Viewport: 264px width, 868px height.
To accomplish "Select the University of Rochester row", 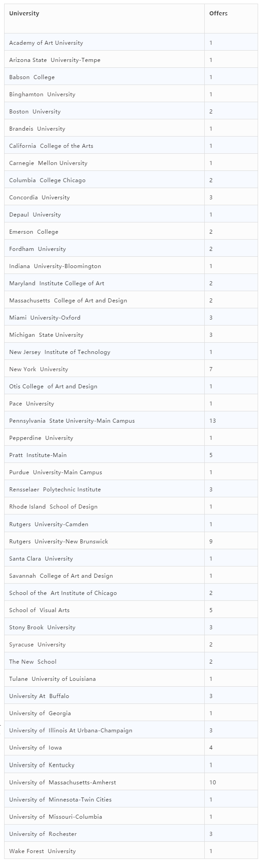I will click(131, 834).
